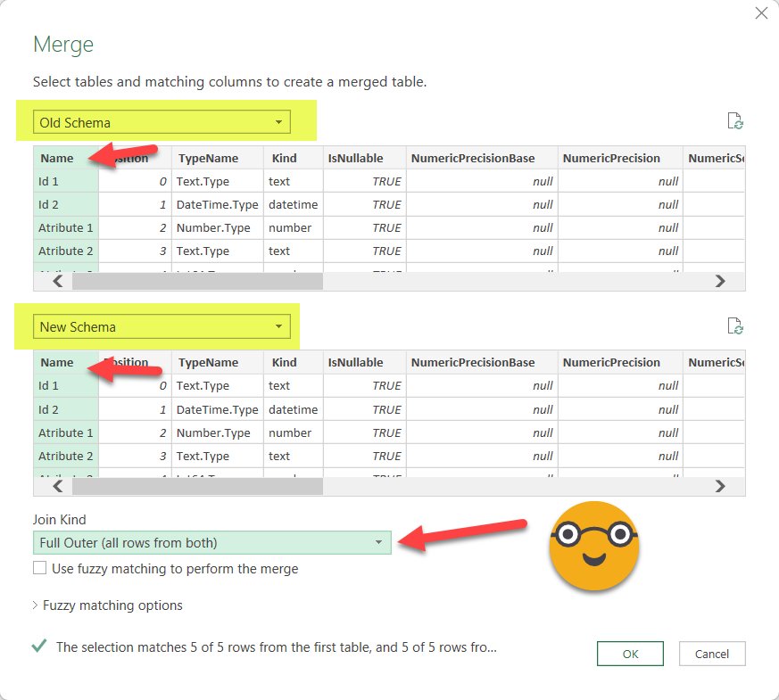Click the refresh preview icon for New Schema

tap(735, 326)
